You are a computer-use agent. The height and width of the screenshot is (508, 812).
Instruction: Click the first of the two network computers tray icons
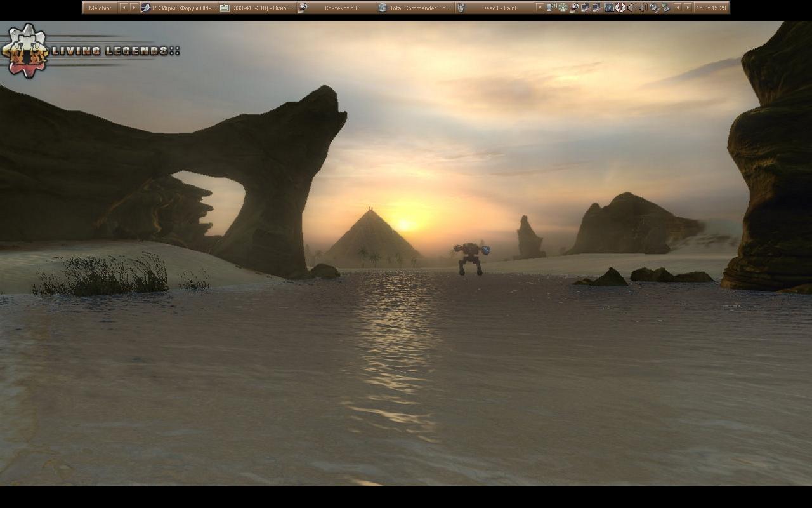point(586,8)
